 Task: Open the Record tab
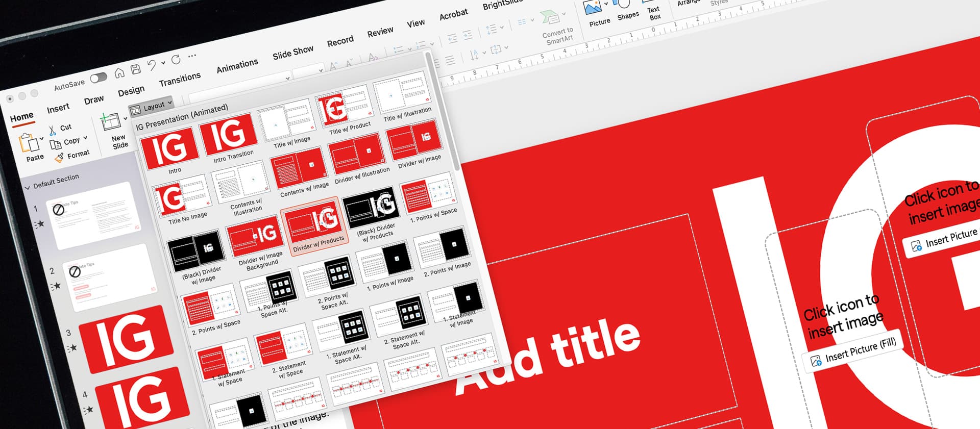340,41
